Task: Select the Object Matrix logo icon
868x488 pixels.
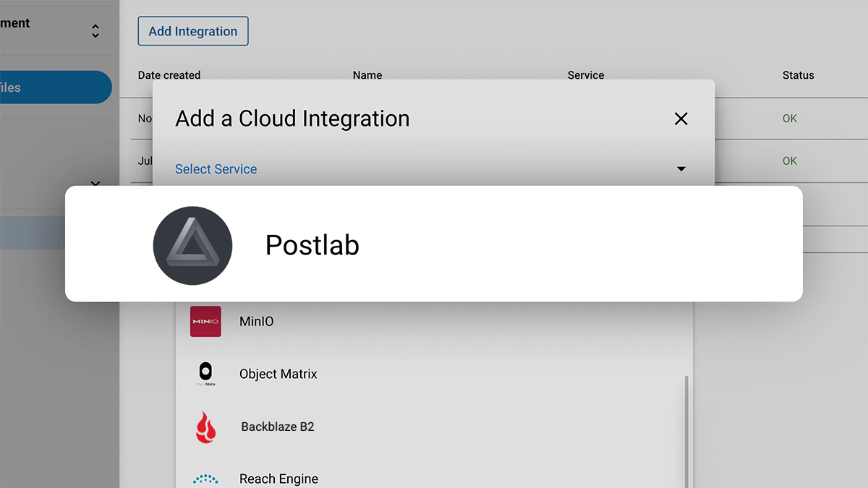Action: click(207, 373)
